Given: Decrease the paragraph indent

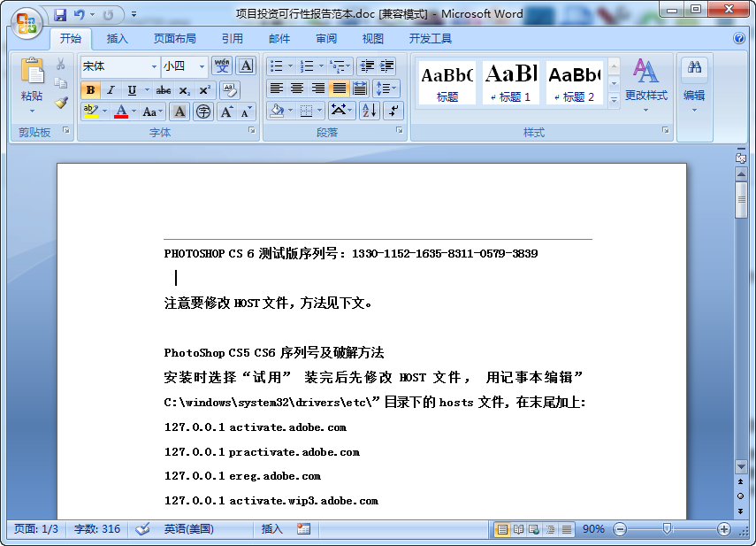Looking at the screenshot, I should coord(367,66).
